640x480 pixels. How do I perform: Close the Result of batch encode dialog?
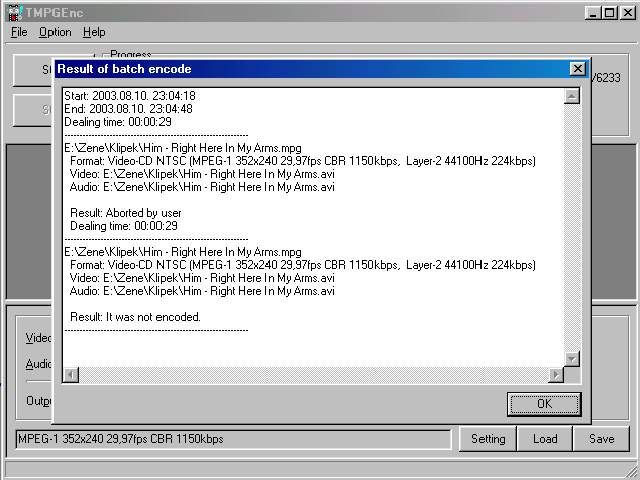(x=577, y=68)
